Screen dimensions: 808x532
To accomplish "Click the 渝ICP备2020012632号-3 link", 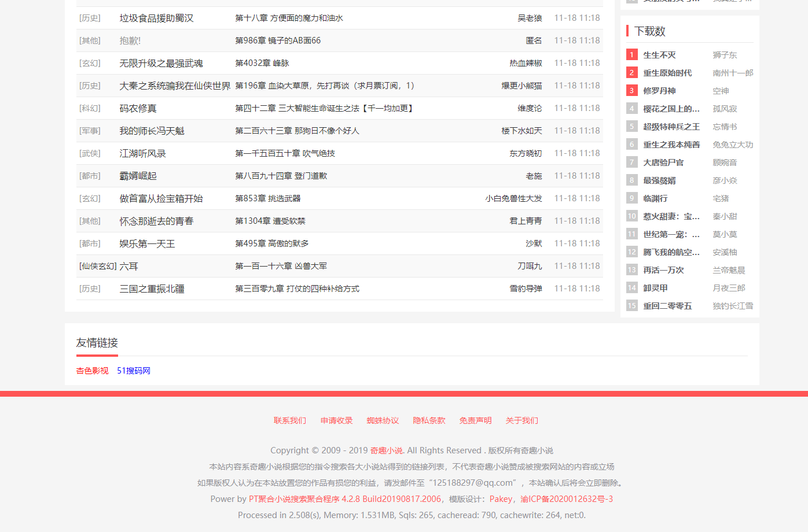I will (566, 499).
